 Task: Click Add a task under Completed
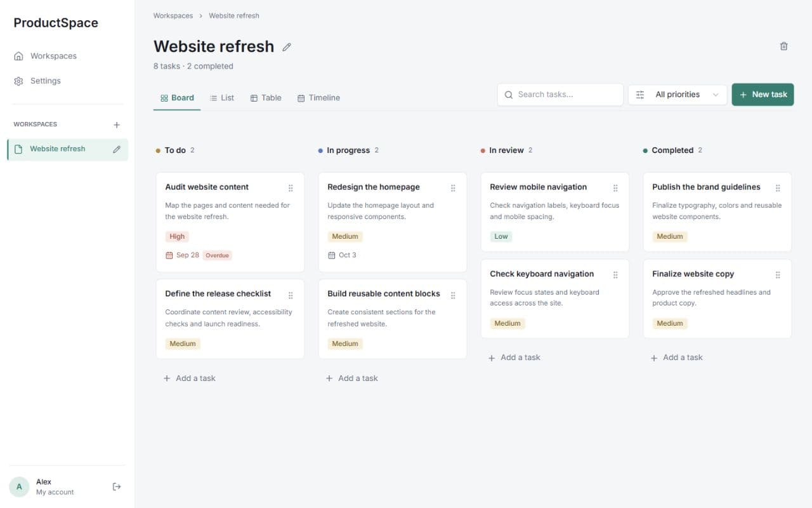coord(677,358)
